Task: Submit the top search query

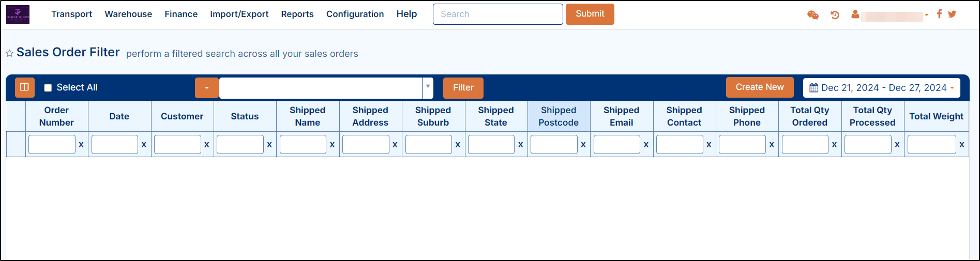Action: click(x=590, y=14)
